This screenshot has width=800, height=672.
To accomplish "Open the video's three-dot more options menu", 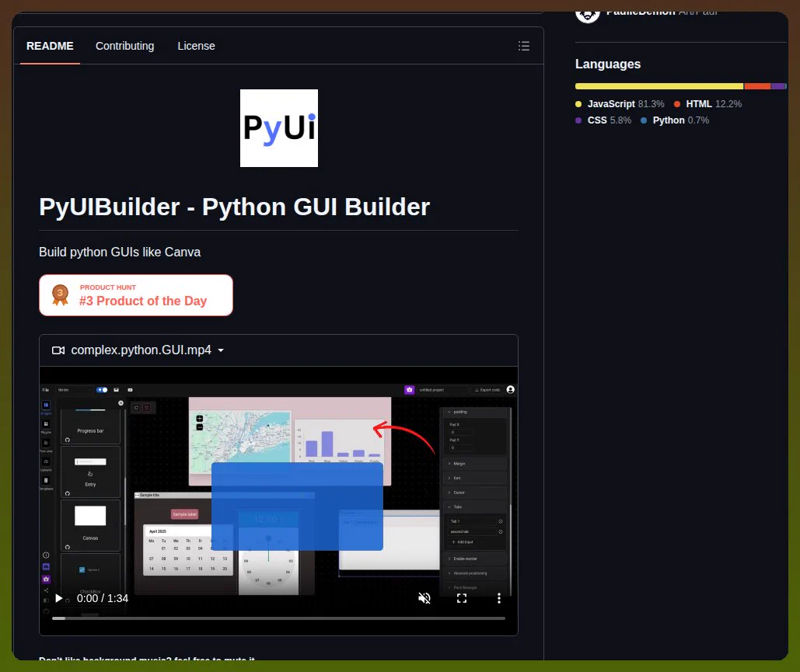I will pos(499,598).
